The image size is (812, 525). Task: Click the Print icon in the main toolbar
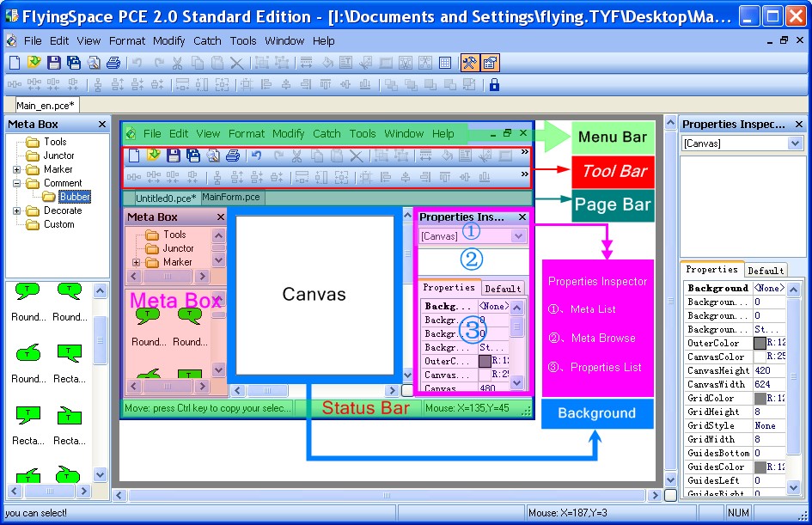pos(113,64)
